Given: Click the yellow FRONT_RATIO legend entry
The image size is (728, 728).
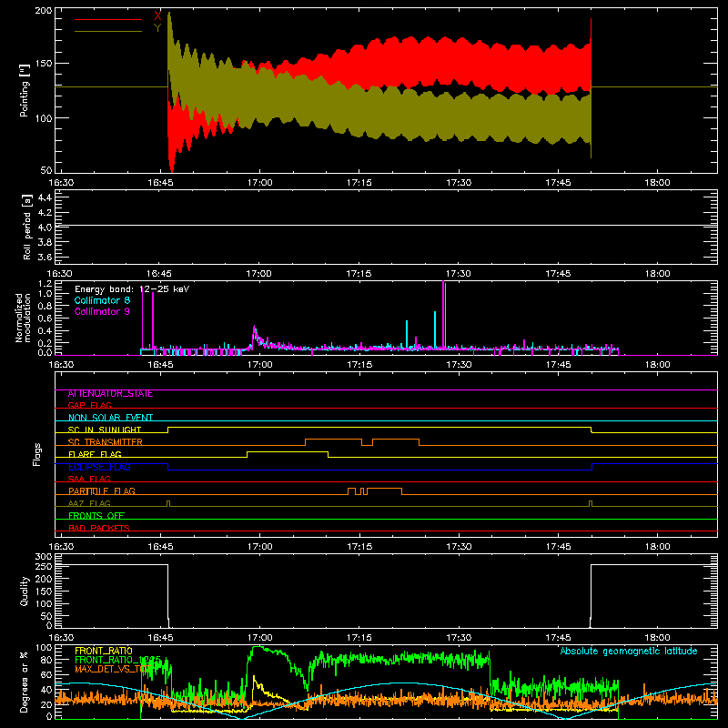Looking at the screenshot, I should [104, 651].
